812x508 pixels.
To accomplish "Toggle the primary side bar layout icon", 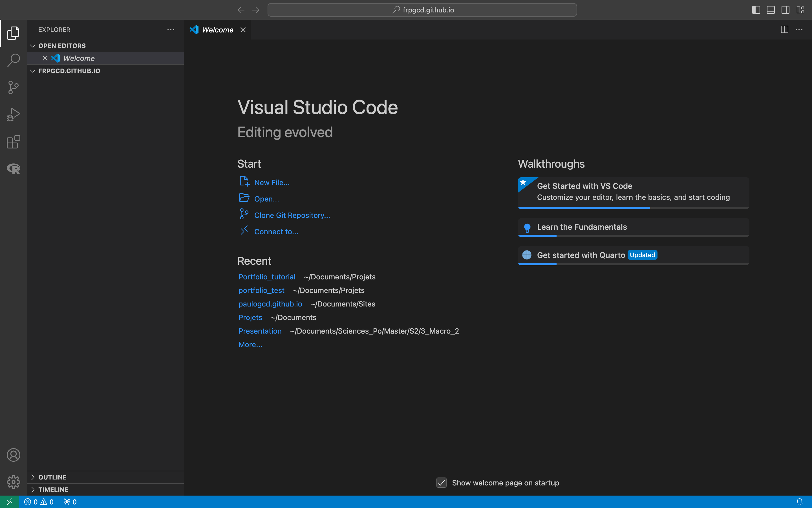I will point(756,10).
